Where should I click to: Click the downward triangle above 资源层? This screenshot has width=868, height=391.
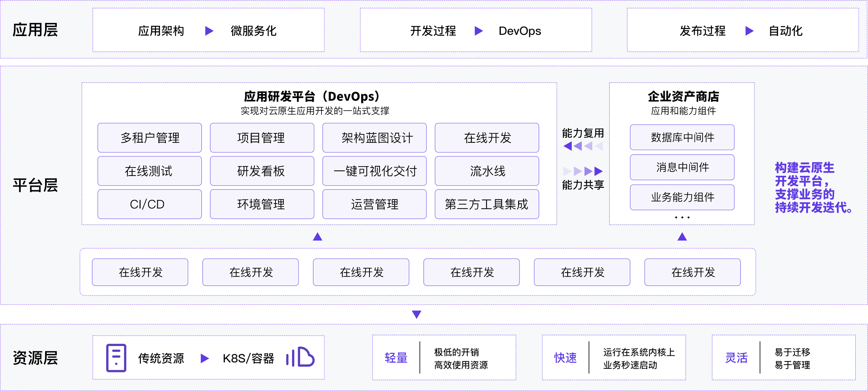pos(416,315)
